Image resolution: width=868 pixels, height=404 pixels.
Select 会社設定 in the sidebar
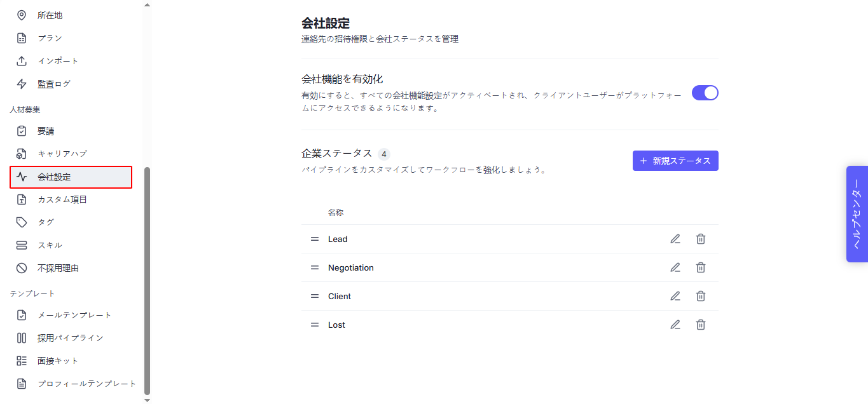pos(71,177)
